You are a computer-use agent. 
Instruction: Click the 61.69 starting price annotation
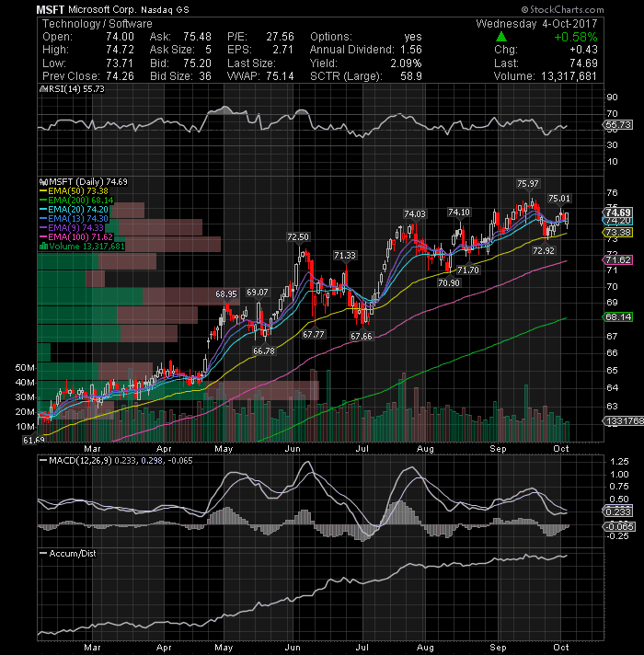click(33, 440)
